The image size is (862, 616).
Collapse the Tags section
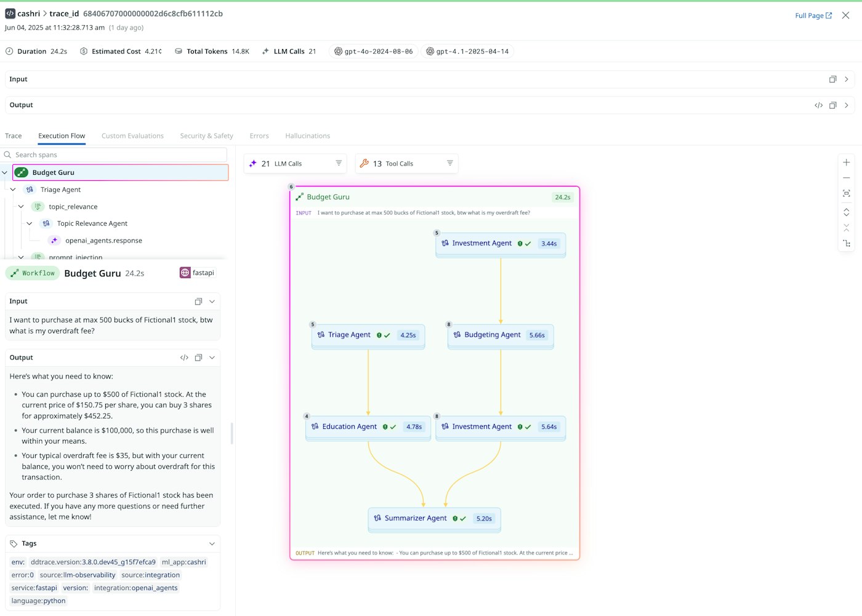coord(212,544)
